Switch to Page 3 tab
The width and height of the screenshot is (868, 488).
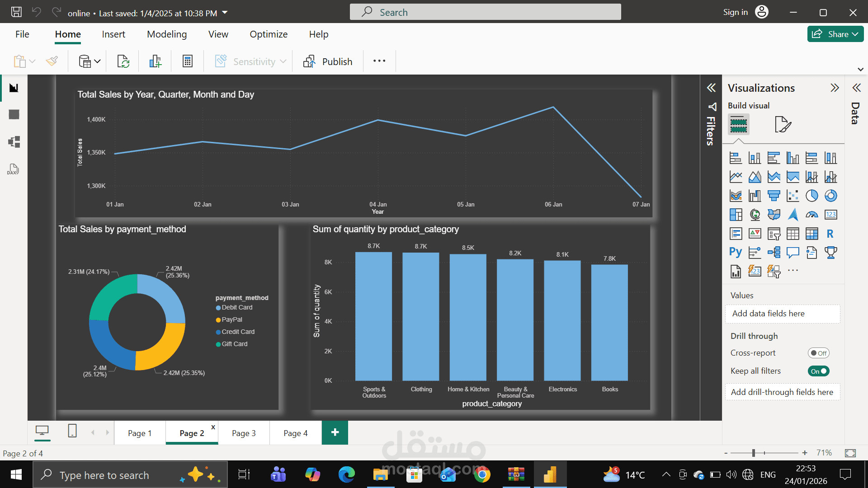point(244,433)
